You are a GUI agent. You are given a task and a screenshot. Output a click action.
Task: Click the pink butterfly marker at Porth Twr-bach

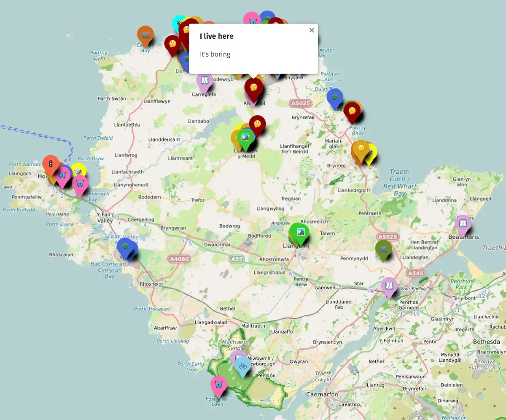[218, 385]
